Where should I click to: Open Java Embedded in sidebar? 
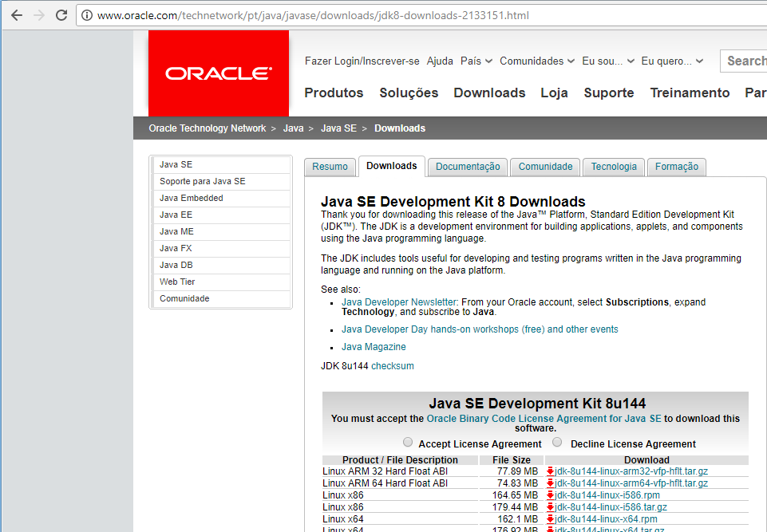point(221,198)
